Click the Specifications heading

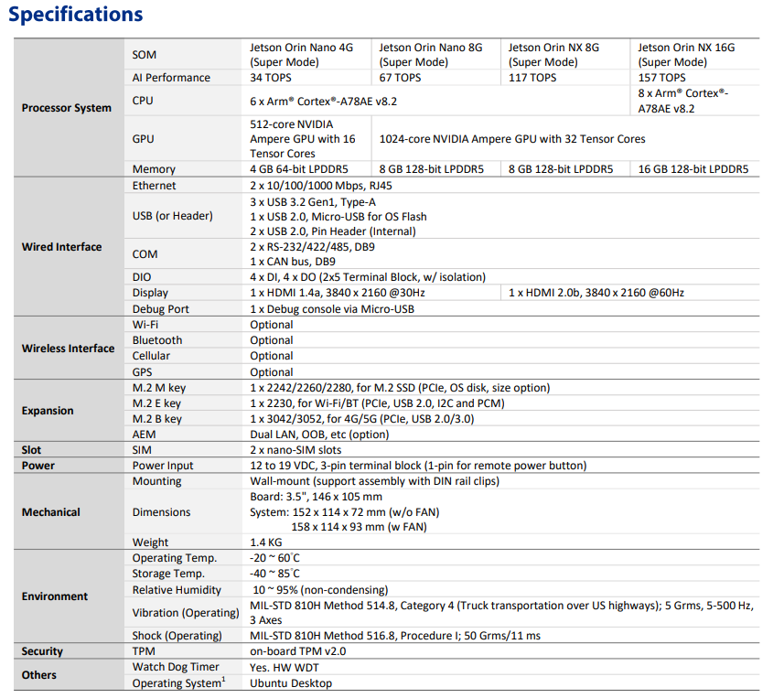click(76, 15)
